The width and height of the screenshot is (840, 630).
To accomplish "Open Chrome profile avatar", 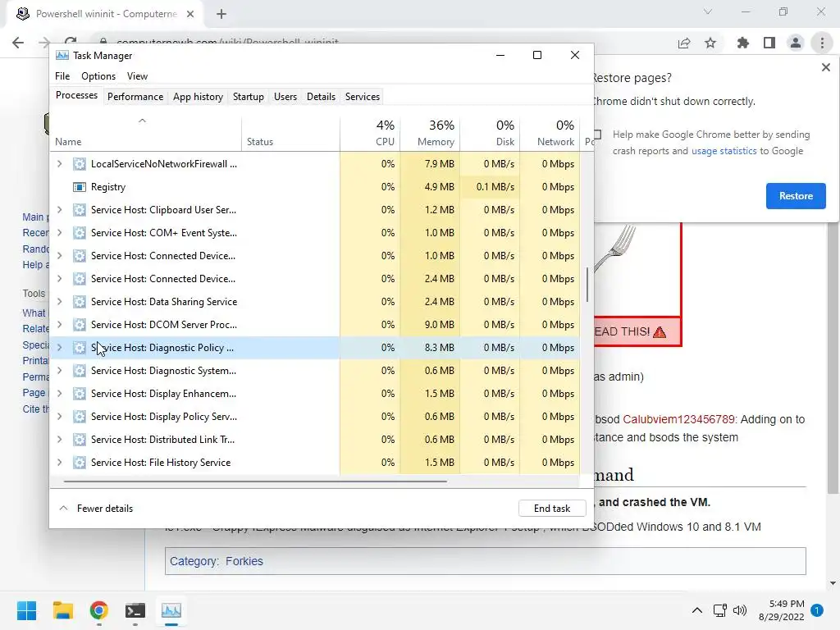I will (796, 43).
